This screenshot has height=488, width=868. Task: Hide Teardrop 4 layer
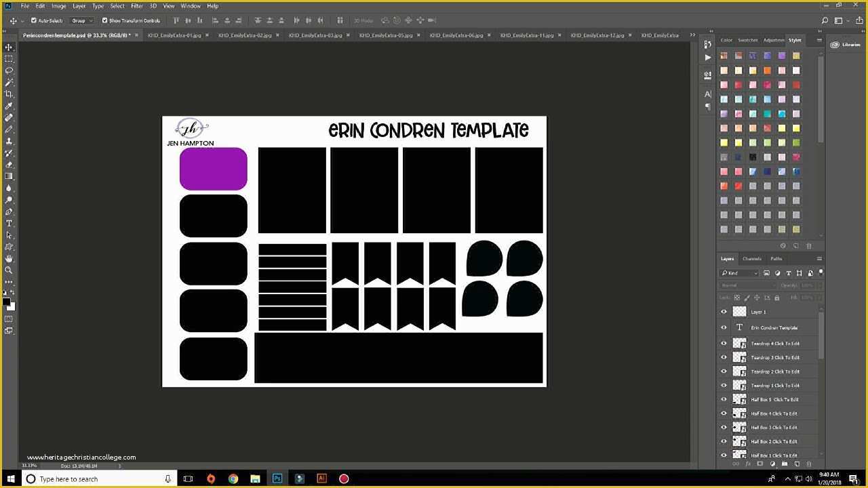point(724,343)
